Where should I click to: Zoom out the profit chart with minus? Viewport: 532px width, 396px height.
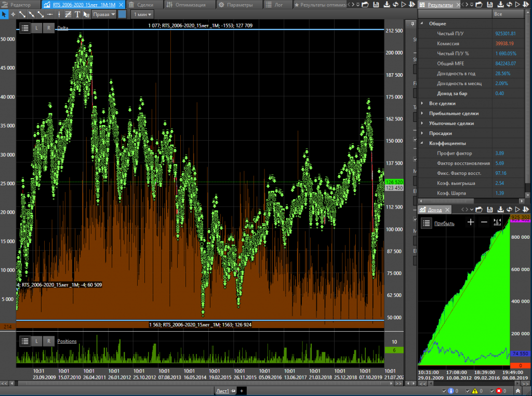(x=484, y=223)
